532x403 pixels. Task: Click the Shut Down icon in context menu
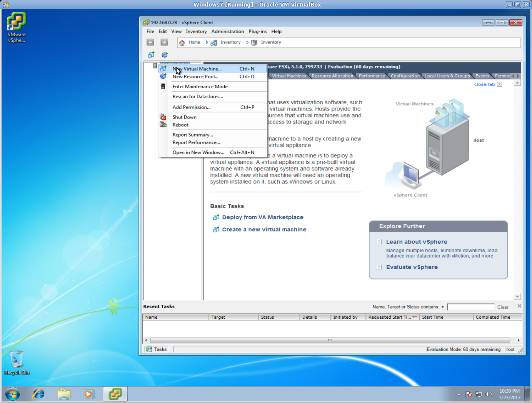[x=163, y=117]
